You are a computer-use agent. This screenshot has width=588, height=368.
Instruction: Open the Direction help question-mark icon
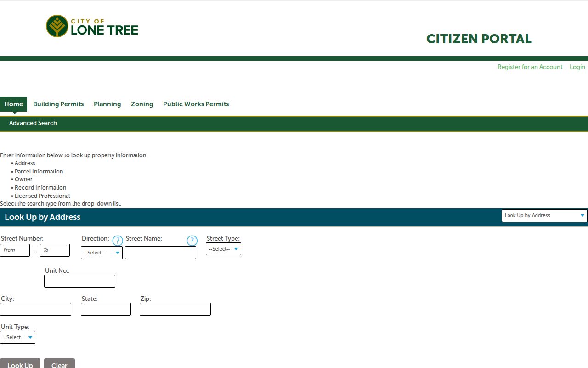118,241
